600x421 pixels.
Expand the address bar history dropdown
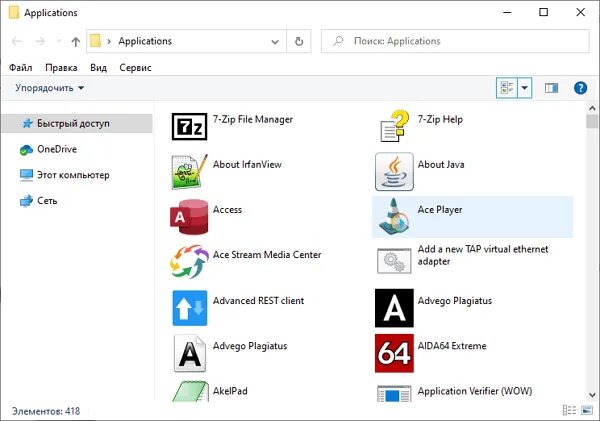click(x=275, y=41)
